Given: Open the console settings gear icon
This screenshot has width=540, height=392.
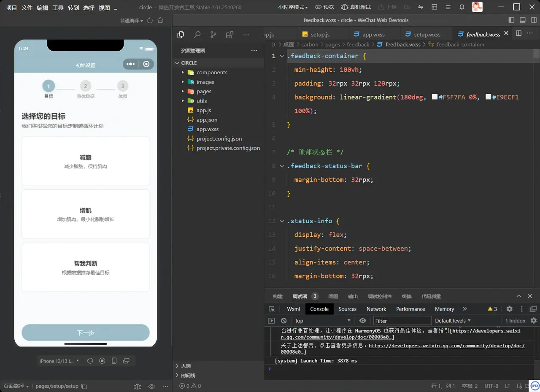Looking at the screenshot, I should [533, 321].
